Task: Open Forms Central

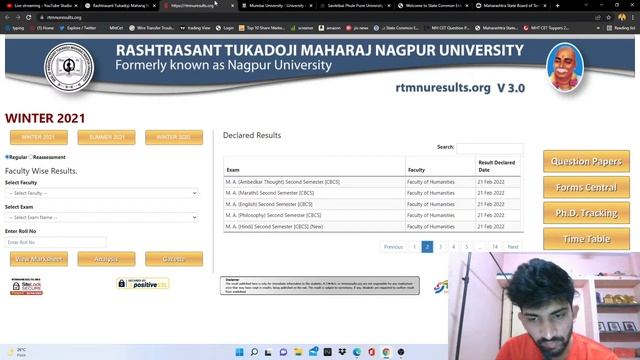Action: point(587,187)
